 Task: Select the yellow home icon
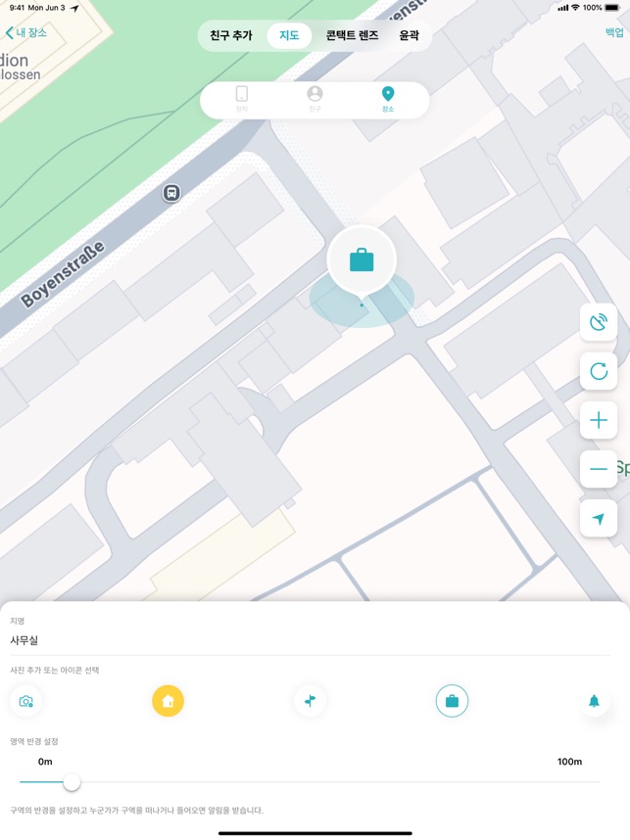pos(168,701)
